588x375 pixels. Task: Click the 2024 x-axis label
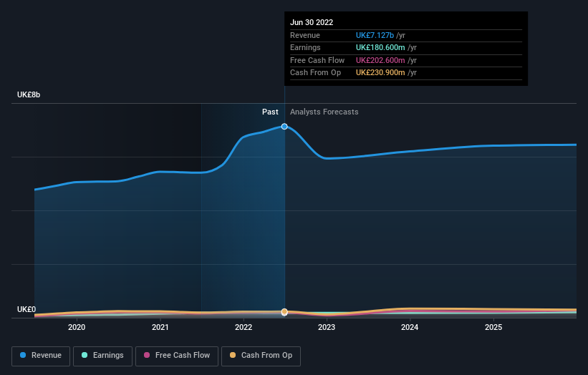[410, 328]
